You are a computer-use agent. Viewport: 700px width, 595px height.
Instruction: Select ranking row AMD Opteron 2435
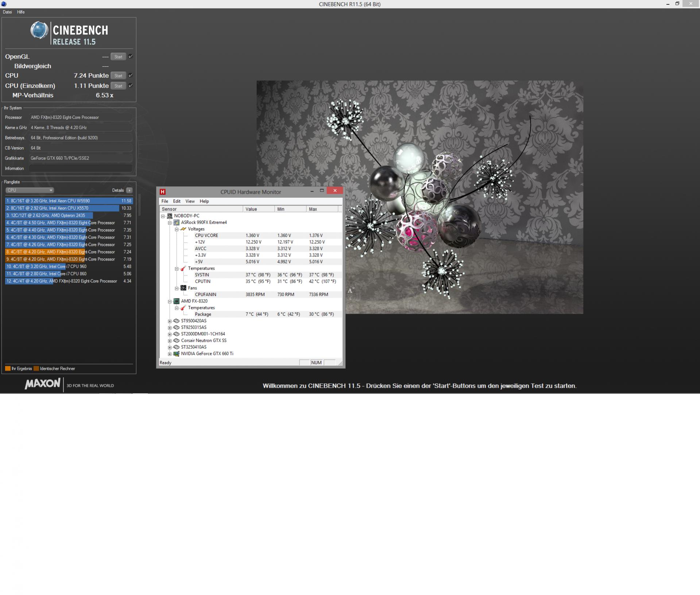(x=69, y=215)
